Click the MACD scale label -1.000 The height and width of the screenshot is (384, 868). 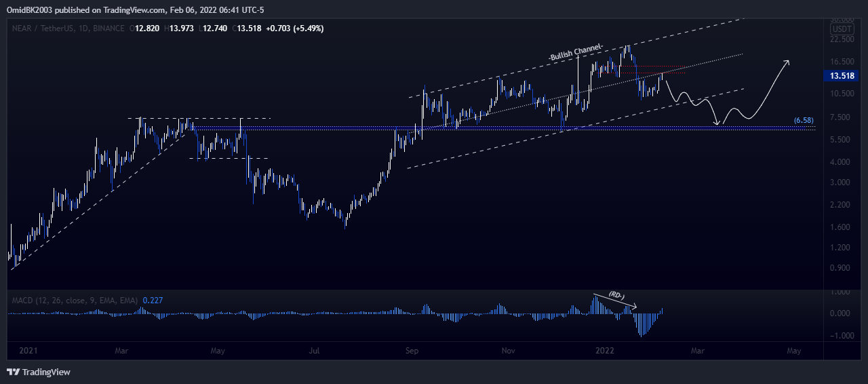click(x=842, y=336)
